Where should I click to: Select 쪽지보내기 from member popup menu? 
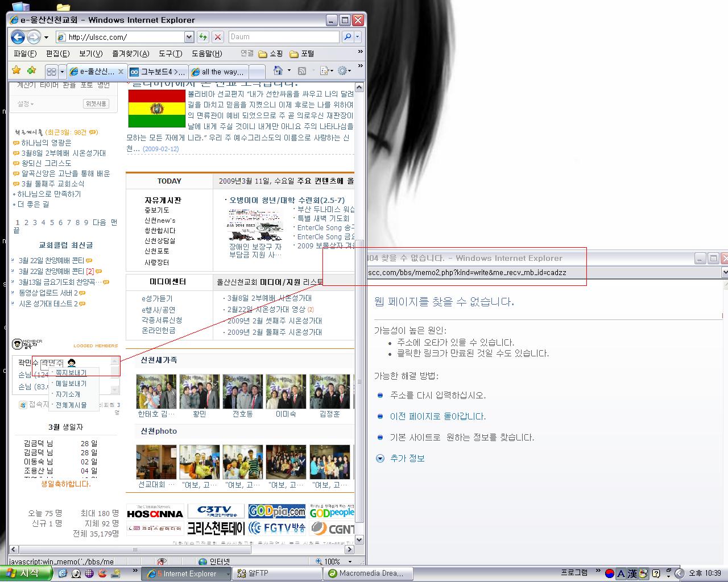point(71,373)
